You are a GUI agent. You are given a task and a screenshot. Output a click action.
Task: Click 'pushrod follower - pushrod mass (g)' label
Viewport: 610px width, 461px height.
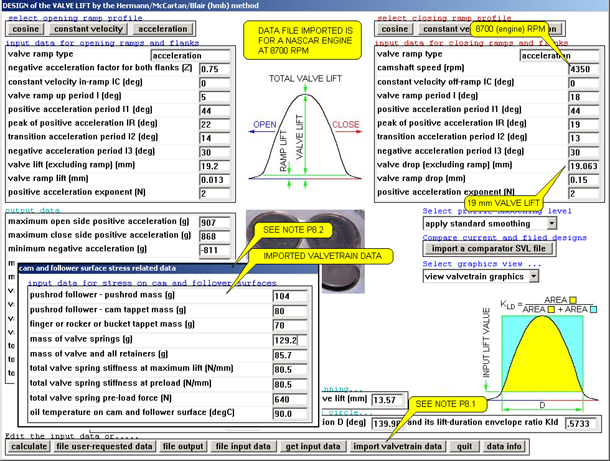(x=102, y=295)
